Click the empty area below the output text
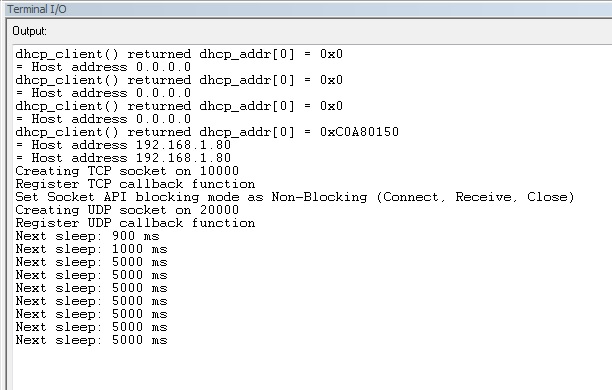The image size is (612, 390). [308, 369]
